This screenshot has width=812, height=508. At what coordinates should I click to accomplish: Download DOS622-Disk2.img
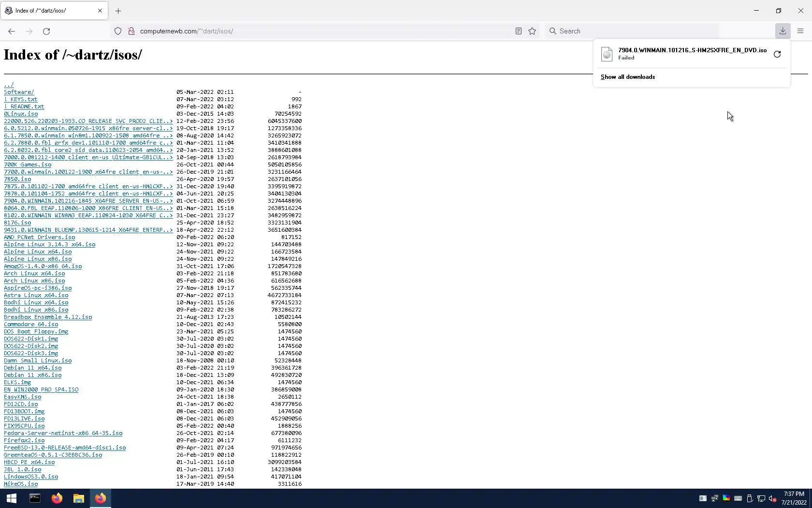coord(31,346)
